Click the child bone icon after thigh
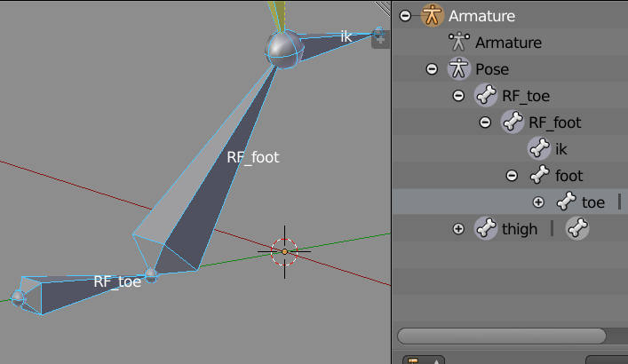 click(577, 228)
